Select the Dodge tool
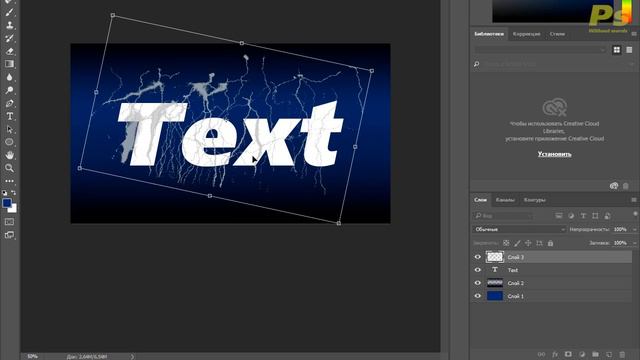Image resolution: width=640 pixels, height=360 pixels. (x=9, y=90)
